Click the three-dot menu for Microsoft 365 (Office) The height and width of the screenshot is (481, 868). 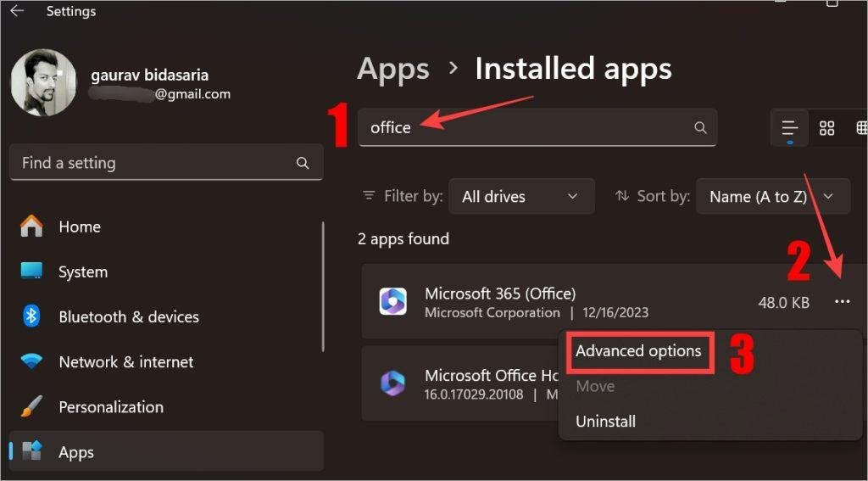(x=842, y=301)
